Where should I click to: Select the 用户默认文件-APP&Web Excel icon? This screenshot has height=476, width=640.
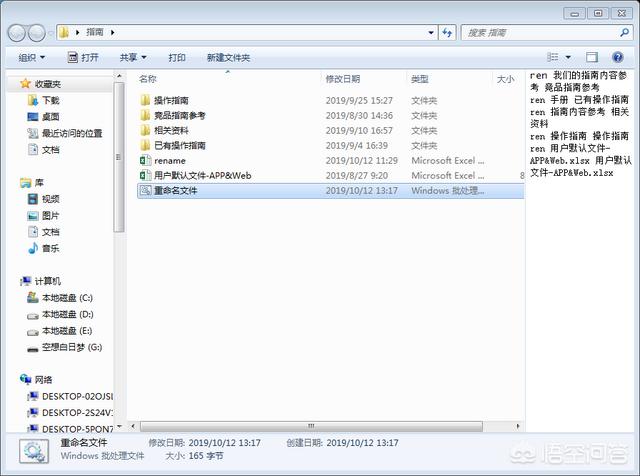pos(145,176)
